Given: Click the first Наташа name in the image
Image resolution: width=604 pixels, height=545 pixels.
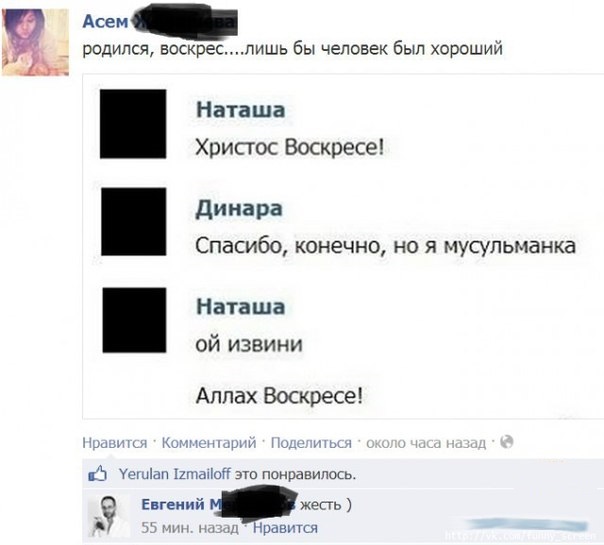Looking at the screenshot, I should click(x=240, y=110).
